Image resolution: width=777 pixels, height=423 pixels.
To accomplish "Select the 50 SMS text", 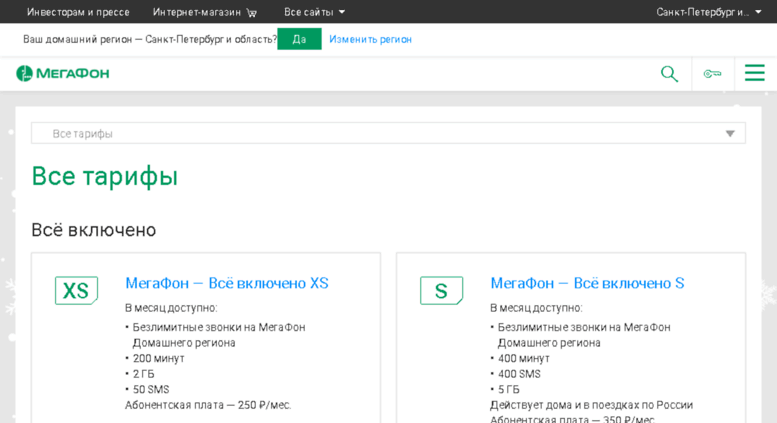I will pos(151,389).
